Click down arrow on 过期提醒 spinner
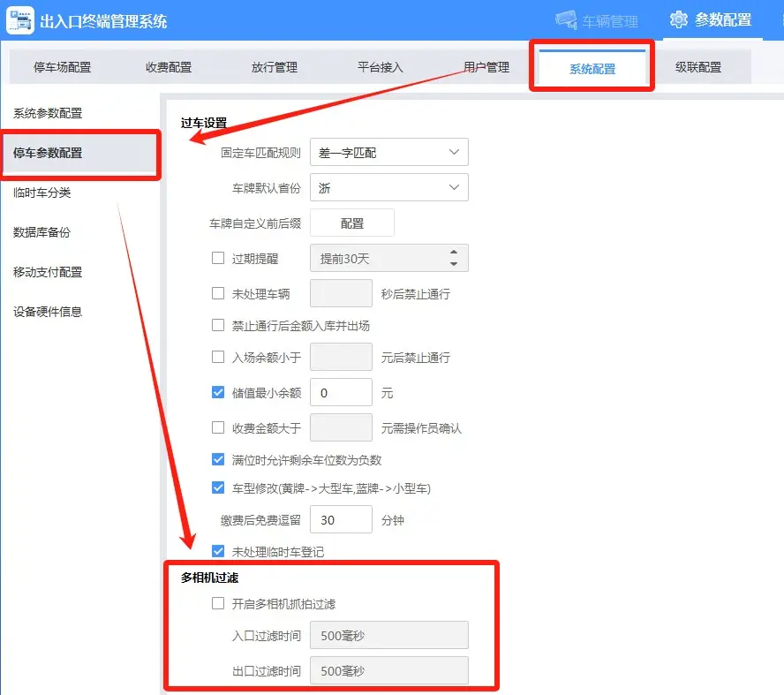Screen dimensions: 784x695 (x=454, y=264)
